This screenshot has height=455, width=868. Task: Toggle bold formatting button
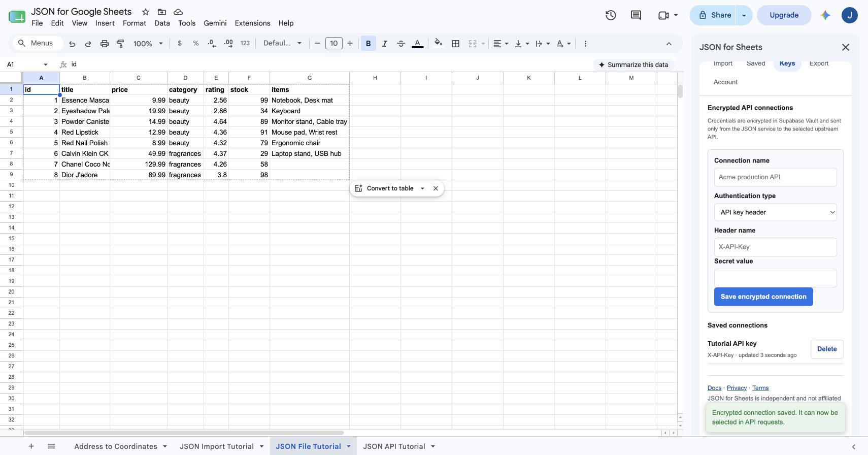pos(368,44)
